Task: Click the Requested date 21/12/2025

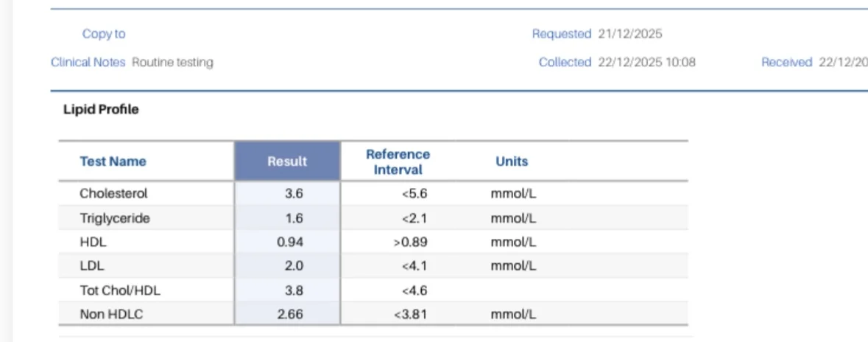Action: (630, 34)
